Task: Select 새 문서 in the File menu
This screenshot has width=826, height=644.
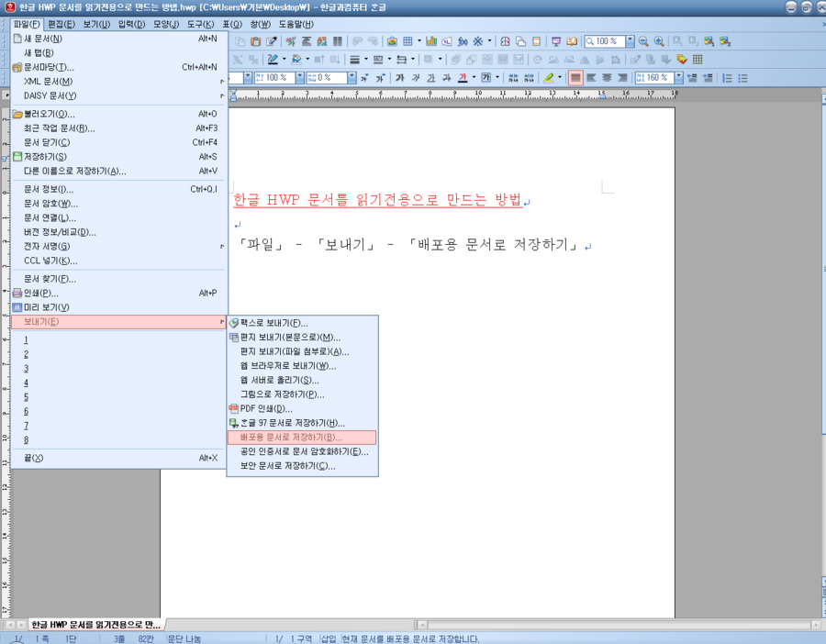Action: [119, 39]
